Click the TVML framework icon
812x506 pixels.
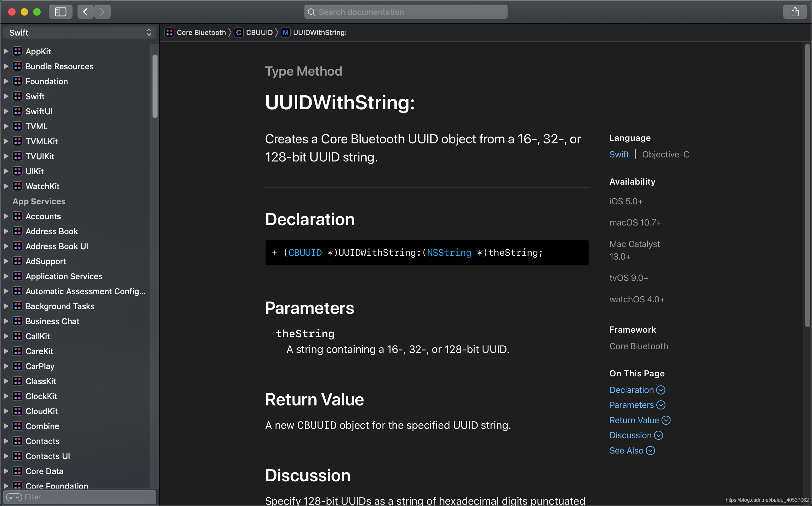(18, 126)
